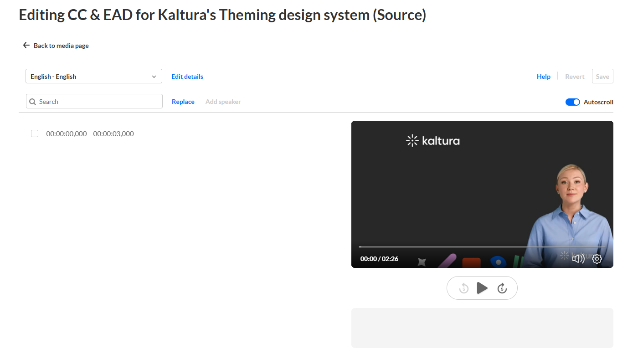Screen dimensions: 643x364
Task: Click the search magnifier icon
Action: [33, 102]
